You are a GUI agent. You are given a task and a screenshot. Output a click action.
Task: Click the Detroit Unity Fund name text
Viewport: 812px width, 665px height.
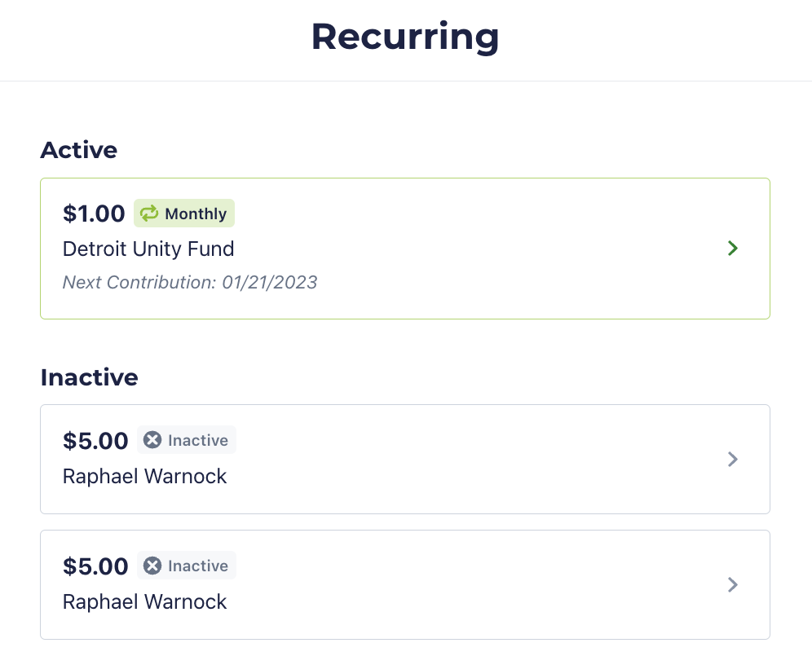tap(148, 249)
